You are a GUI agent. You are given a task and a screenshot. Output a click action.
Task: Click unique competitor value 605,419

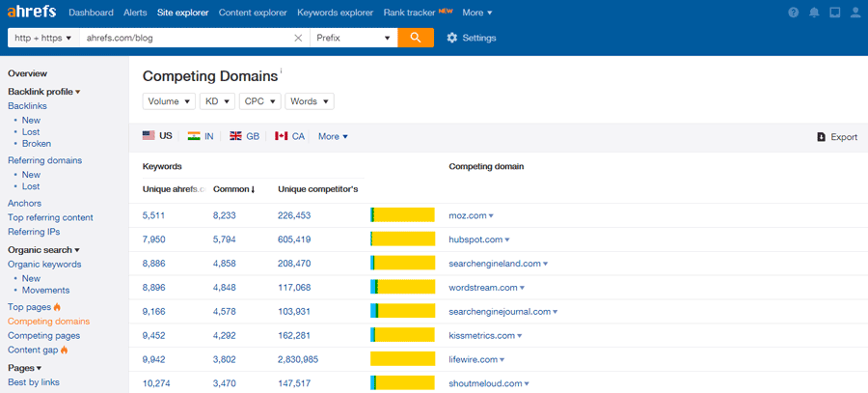tap(294, 240)
